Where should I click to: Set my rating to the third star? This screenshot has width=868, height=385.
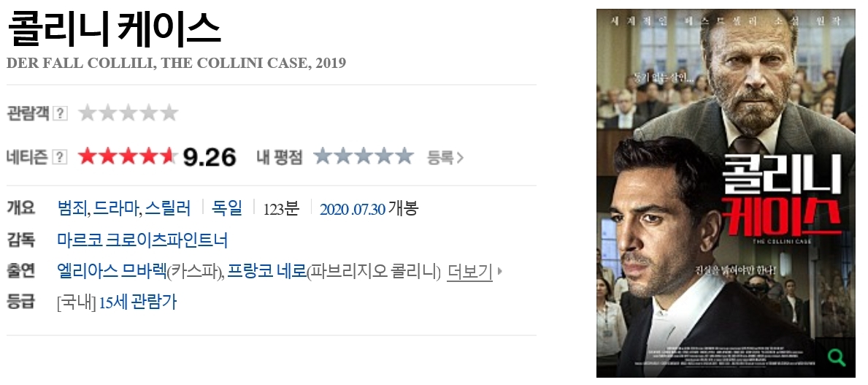(x=364, y=157)
